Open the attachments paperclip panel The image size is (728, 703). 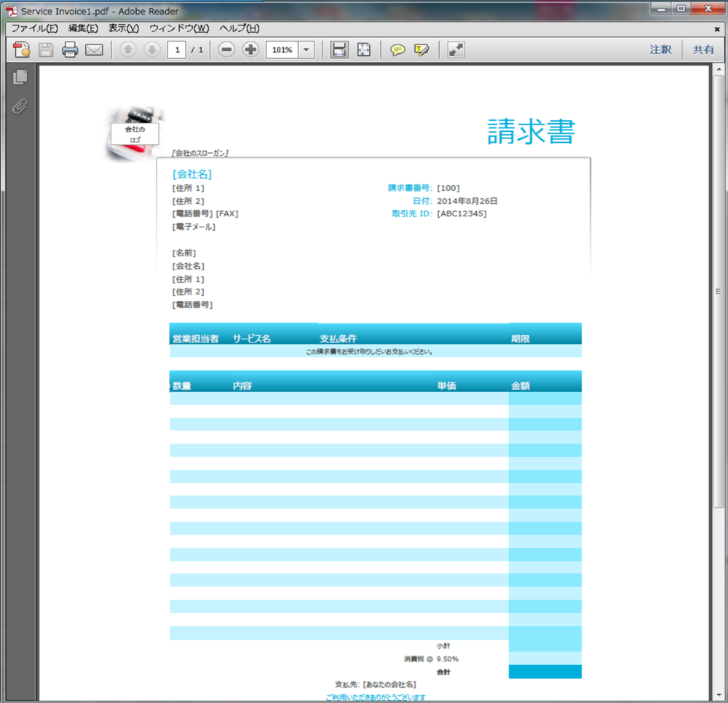[20, 106]
